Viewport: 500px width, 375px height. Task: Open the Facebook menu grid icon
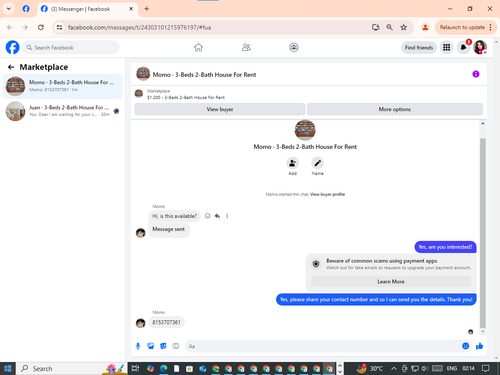coord(446,47)
